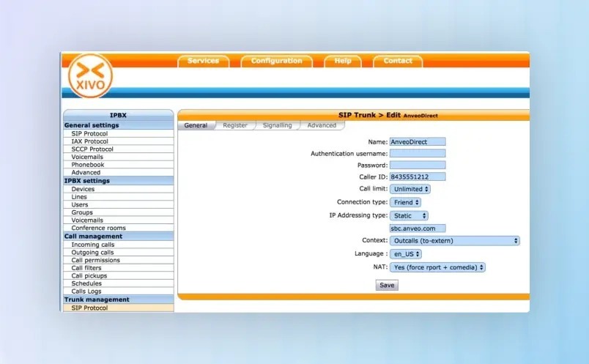Open the Help menu
Screen dimensions: 589x364
click(x=343, y=61)
